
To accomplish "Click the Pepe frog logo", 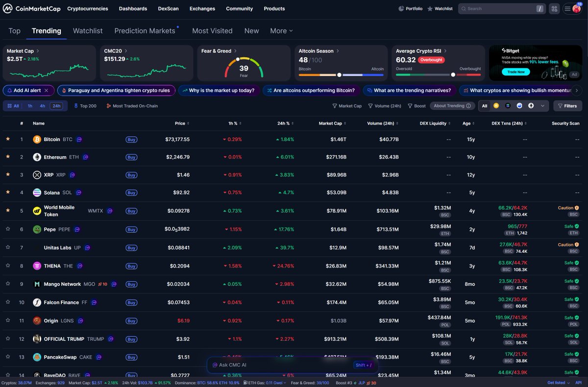I will tap(37, 229).
